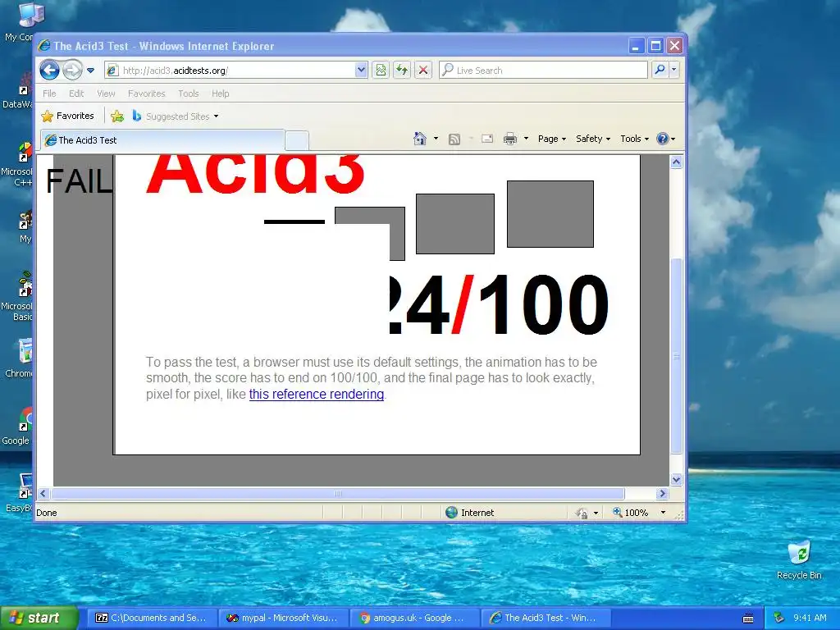This screenshot has width=840, height=630.
Task: Click the vertical scrollbar down arrow
Action: point(676,479)
